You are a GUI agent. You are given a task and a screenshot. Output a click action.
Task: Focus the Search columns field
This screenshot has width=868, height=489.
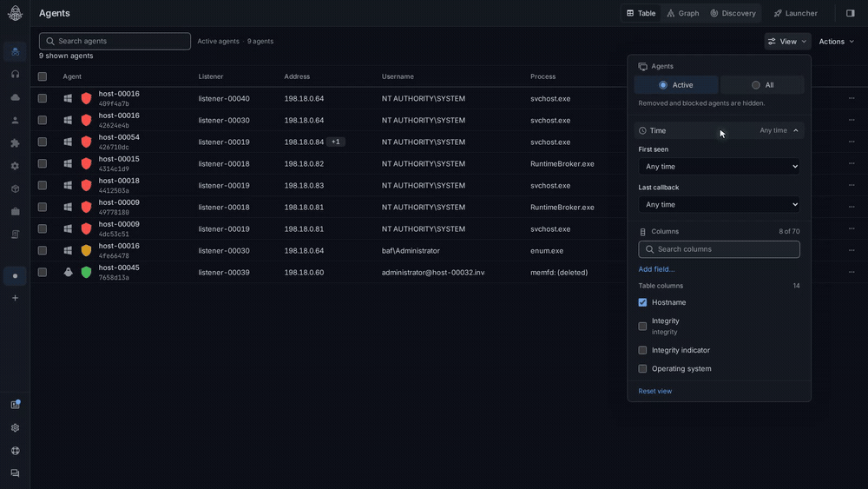pos(719,249)
